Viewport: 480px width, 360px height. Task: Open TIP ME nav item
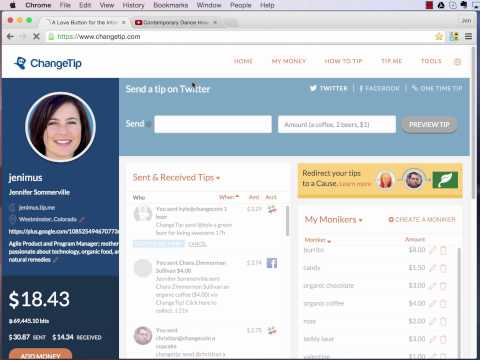pyautogui.click(x=392, y=61)
